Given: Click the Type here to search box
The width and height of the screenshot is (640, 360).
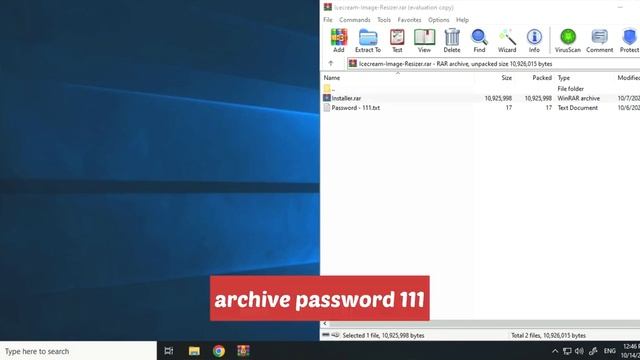Looking at the screenshot, I should (x=78, y=351).
